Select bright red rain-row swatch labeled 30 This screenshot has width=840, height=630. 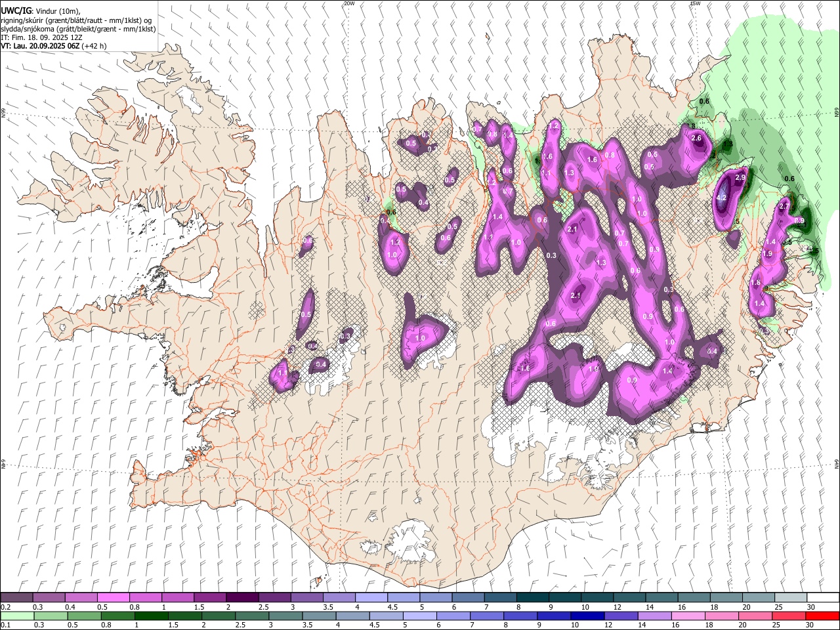(x=822, y=616)
